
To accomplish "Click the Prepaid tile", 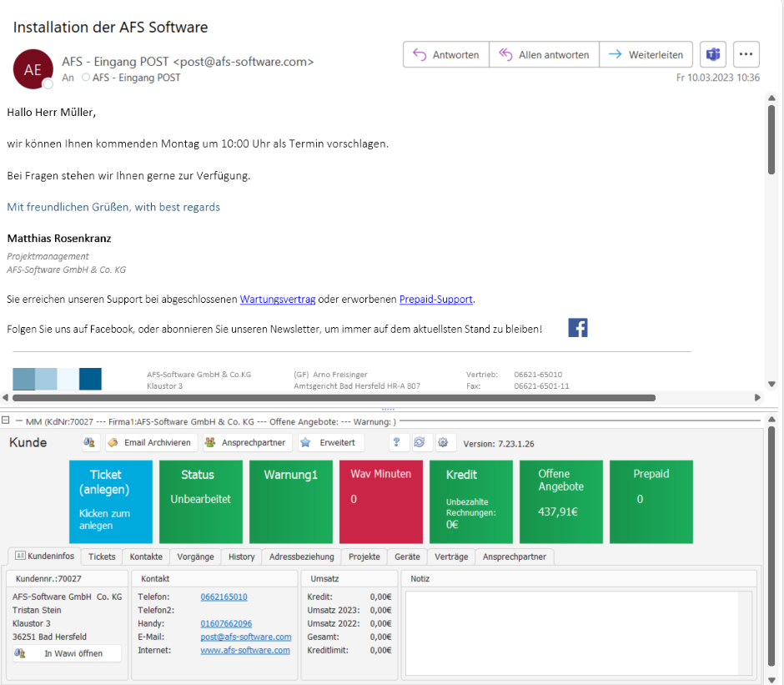I will [x=651, y=502].
